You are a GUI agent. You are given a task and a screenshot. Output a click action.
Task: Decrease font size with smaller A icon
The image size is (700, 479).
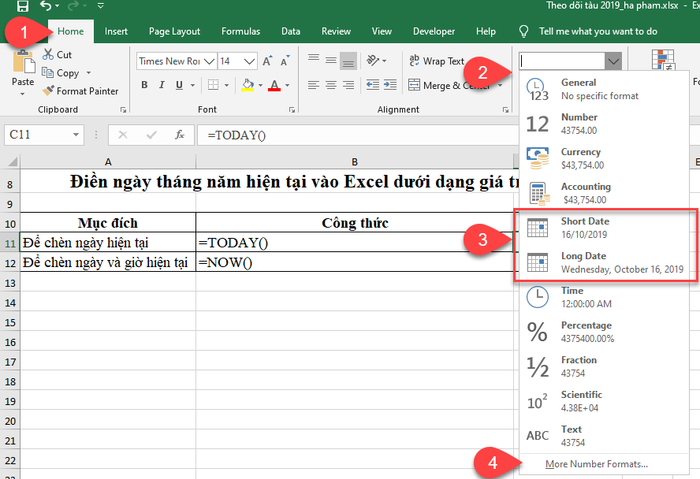click(284, 61)
